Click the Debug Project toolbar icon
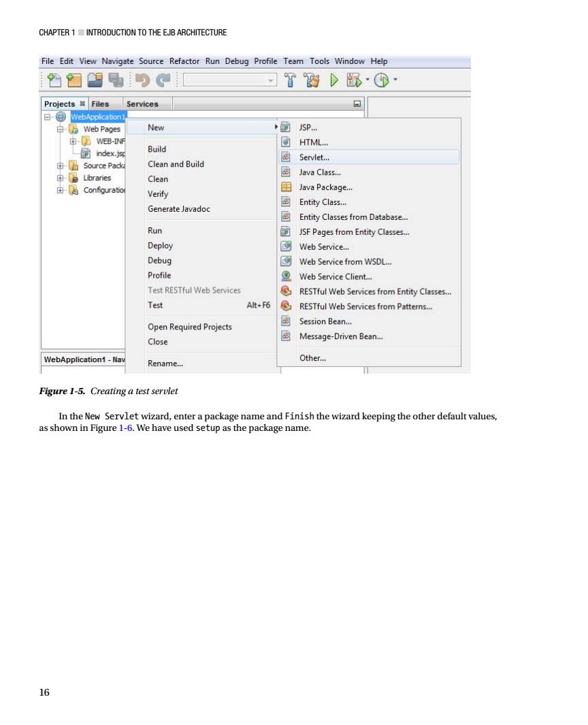 click(x=354, y=80)
